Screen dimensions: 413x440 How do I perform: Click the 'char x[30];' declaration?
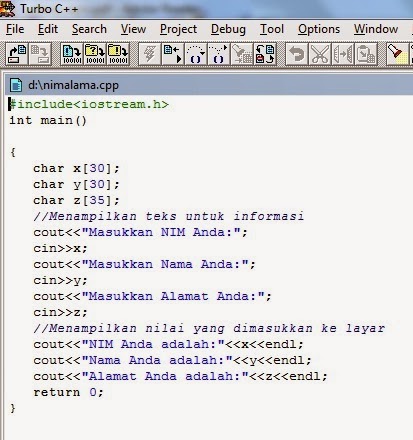pyautogui.click(x=76, y=168)
